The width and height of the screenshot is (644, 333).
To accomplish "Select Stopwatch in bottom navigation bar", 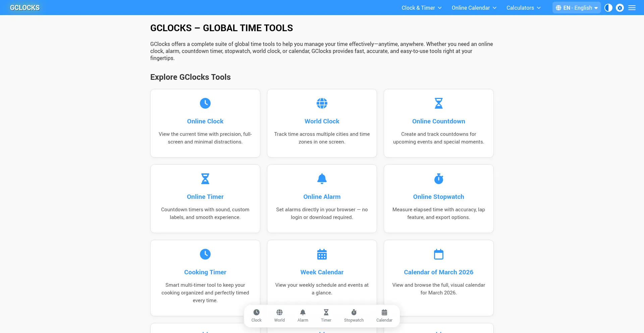I will click(354, 316).
